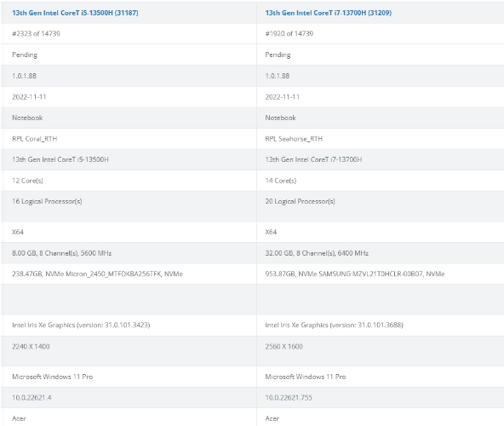This screenshot has height=426, width=504.
Task: Select the rank text #1920 of 14739
Action: pyautogui.click(x=289, y=33)
